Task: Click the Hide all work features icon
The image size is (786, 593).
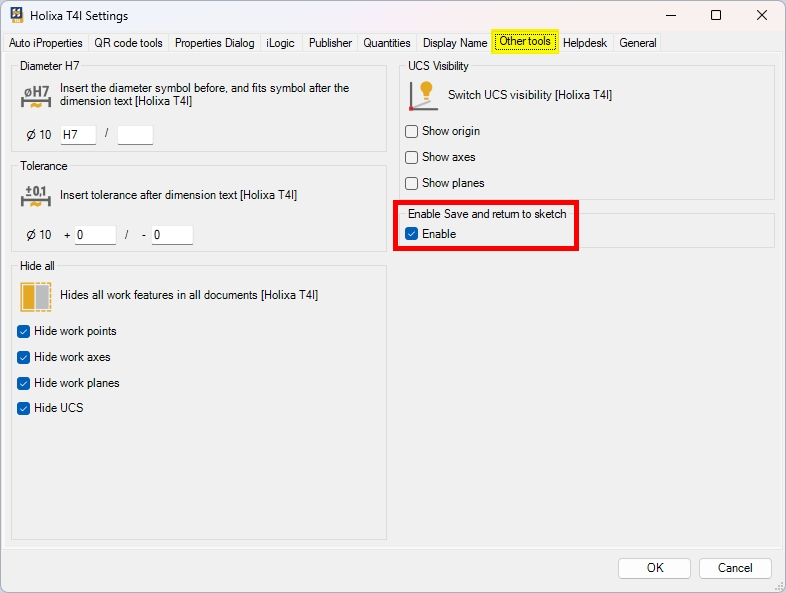Action: tap(36, 296)
